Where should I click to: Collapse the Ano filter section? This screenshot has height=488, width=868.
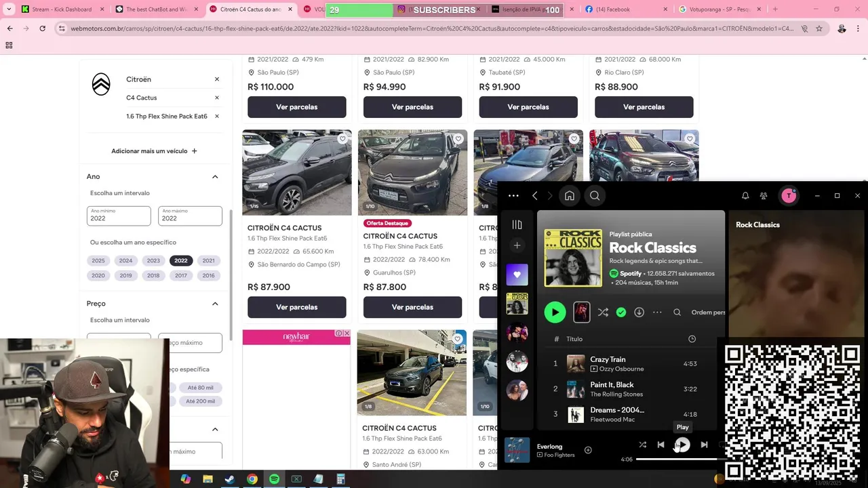[215, 177]
